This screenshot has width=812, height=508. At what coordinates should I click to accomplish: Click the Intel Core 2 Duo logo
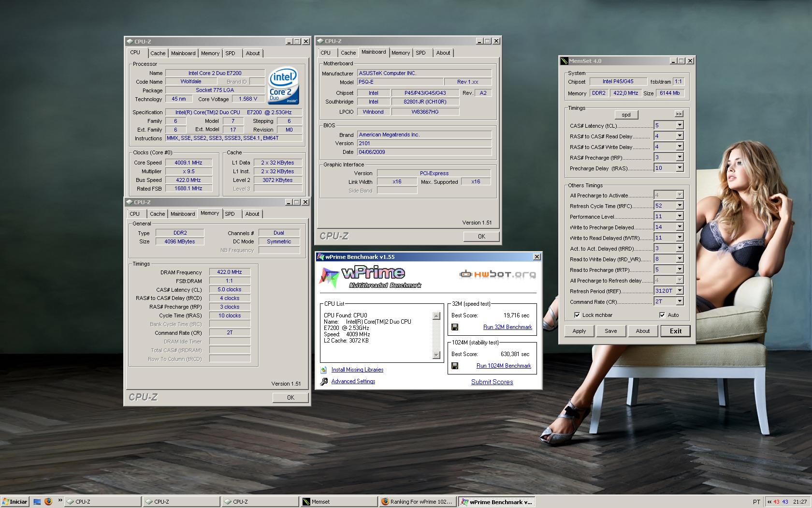pos(283,86)
